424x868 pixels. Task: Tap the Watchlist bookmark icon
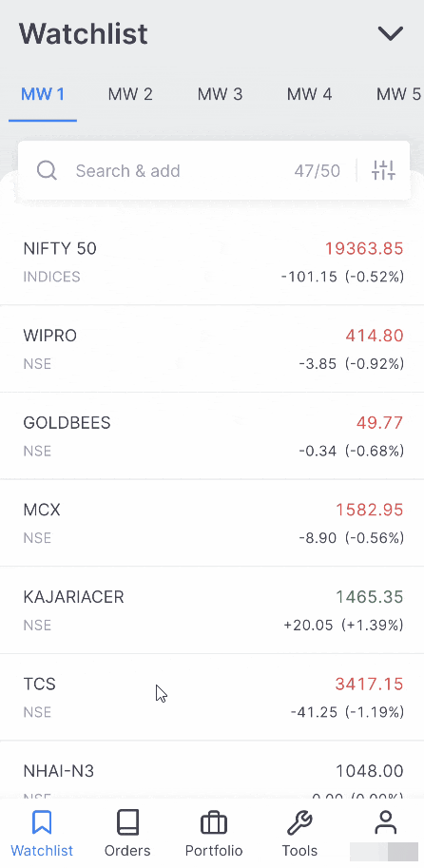click(x=42, y=822)
